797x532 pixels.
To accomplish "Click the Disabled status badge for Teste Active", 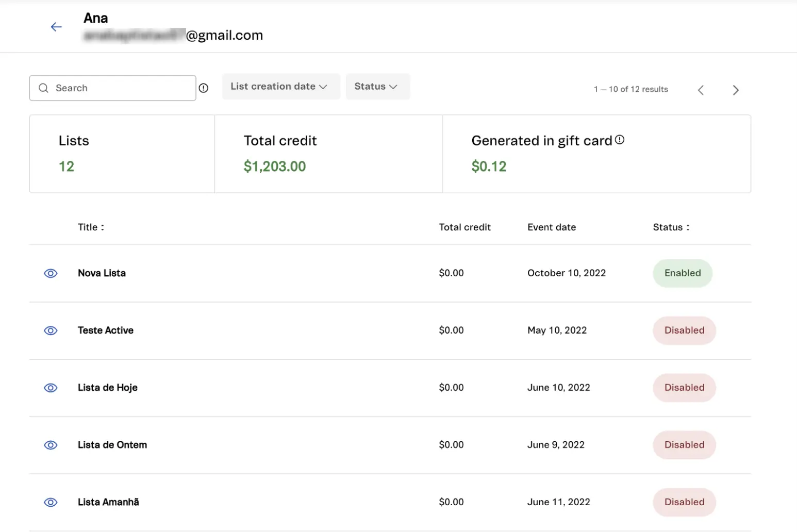I will [x=684, y=330].
